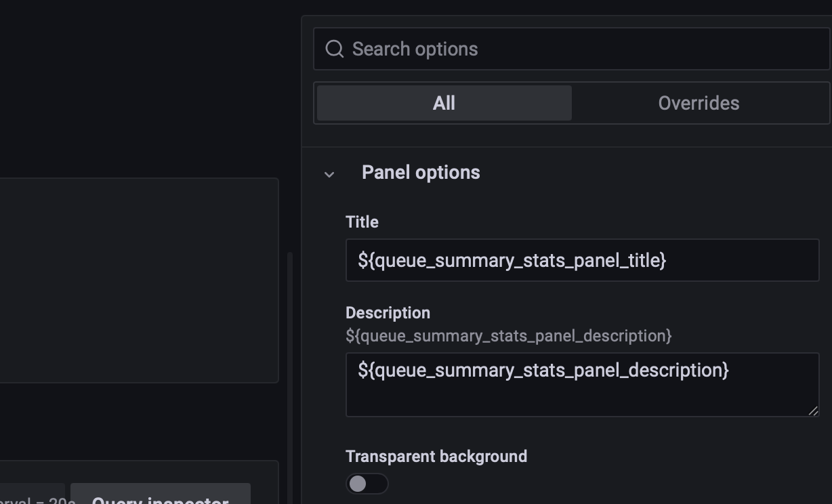Select the All tab

(444, 103)
